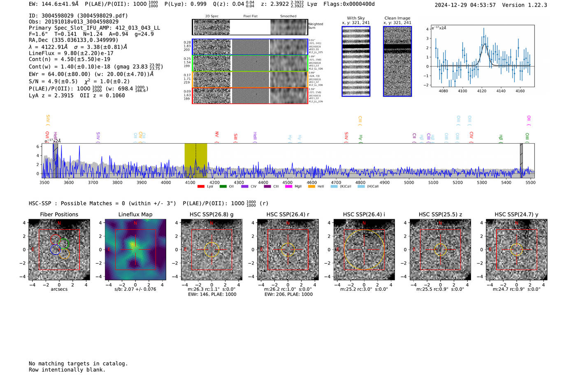Click the CII purple line marker
This screenshot has width=576, height=392.
tap(414, 137)
